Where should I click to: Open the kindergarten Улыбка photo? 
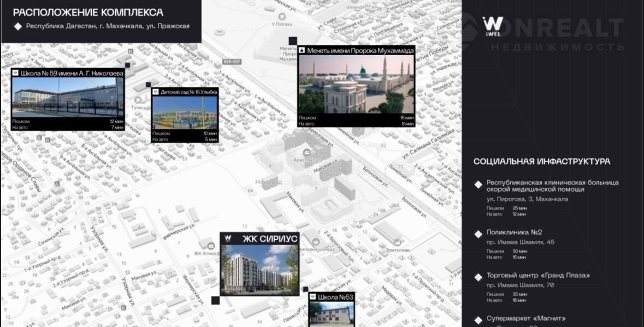(x=185, y=113)
